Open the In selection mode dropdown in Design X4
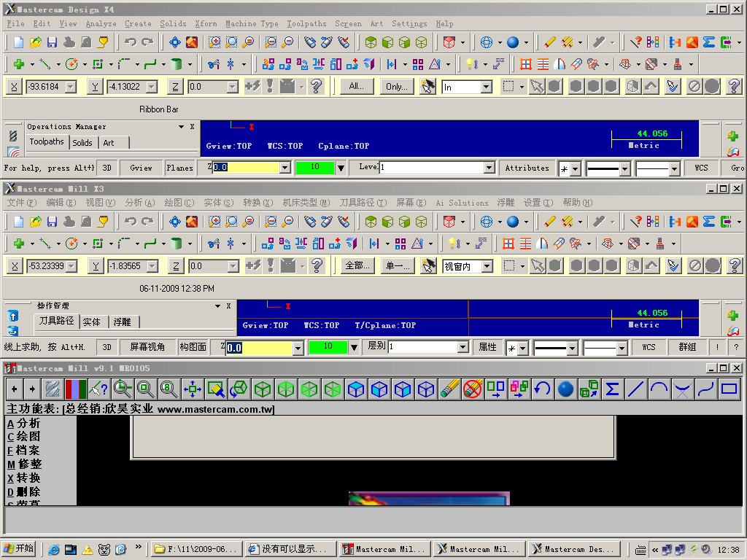This screenshot has width=747, height=560. pos(486,87)
